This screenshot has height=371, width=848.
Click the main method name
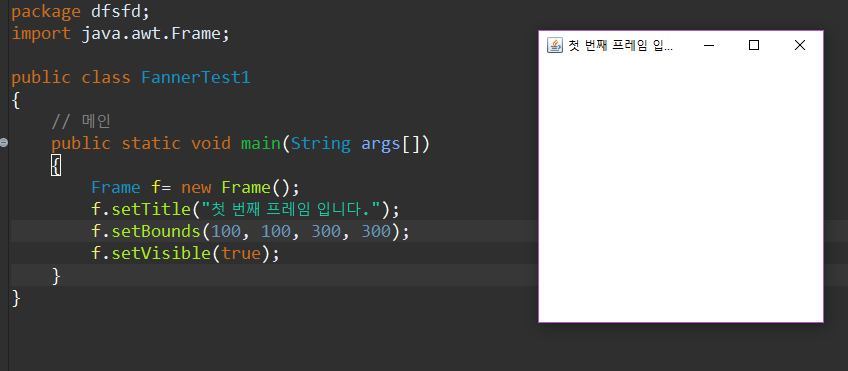pyautogui.click(x=261, y=143)
